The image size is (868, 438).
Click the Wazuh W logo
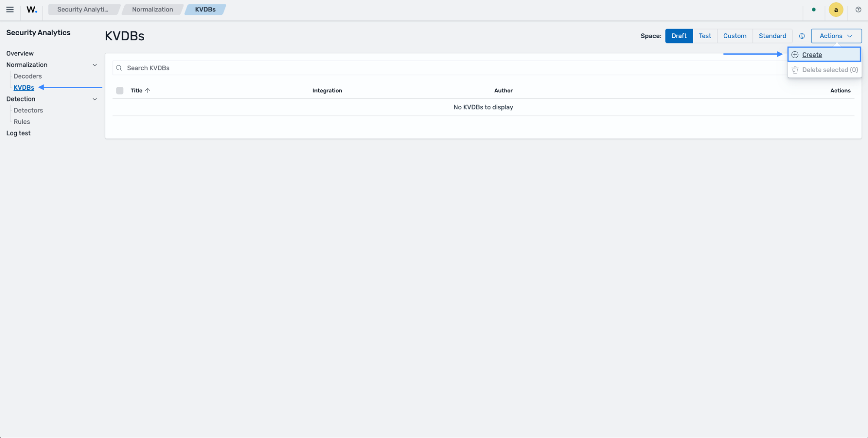tap(32, 10)
